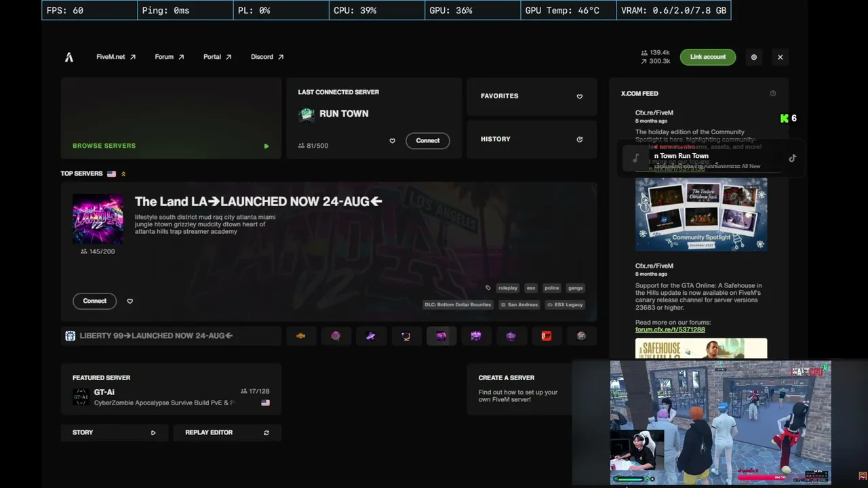
Task: Click the Story play triangle icon
Action: pos(153,432)
